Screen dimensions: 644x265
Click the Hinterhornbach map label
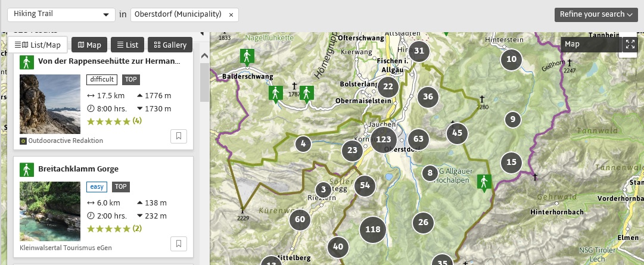click(x=556, y=212)
